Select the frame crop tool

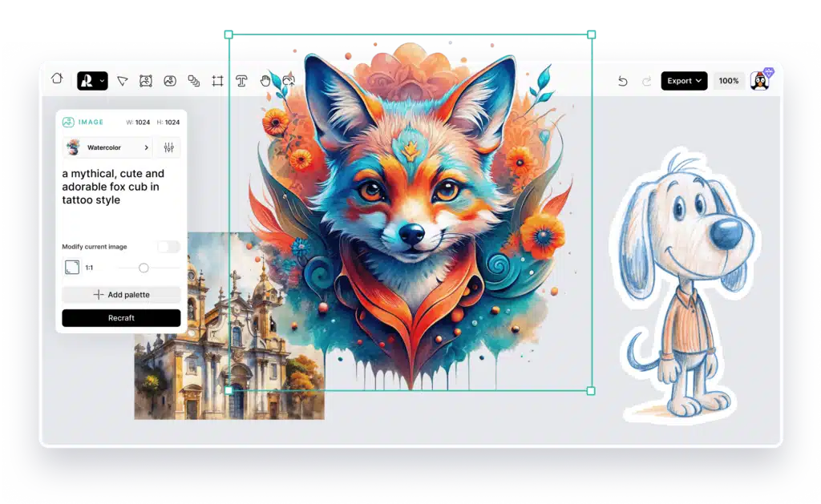point(216,80)
